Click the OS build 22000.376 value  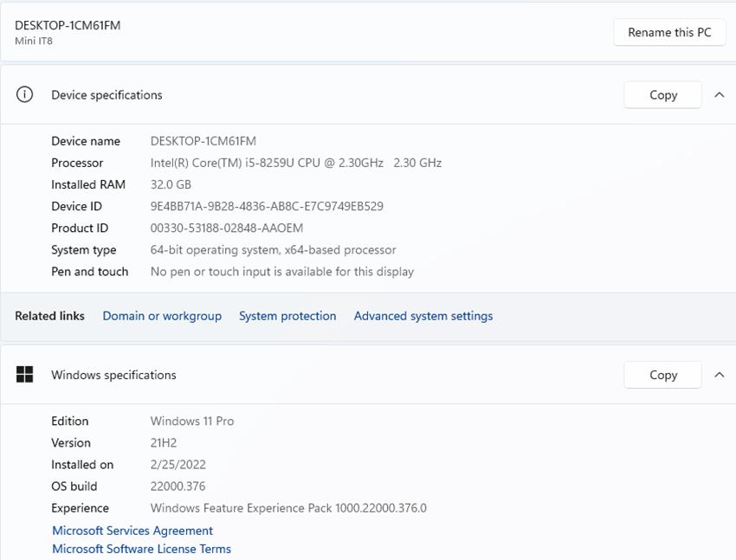pyautogui.click(x=178, y=486)
